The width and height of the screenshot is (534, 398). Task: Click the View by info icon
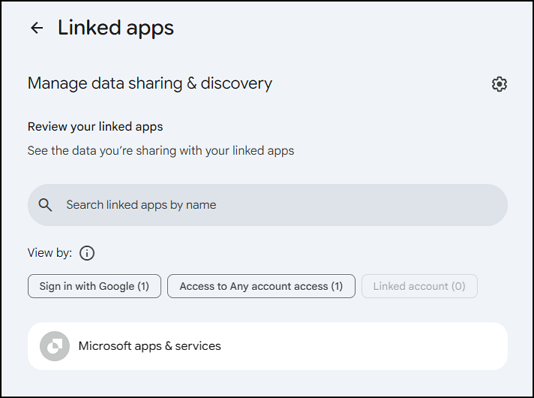pos(87,253)
